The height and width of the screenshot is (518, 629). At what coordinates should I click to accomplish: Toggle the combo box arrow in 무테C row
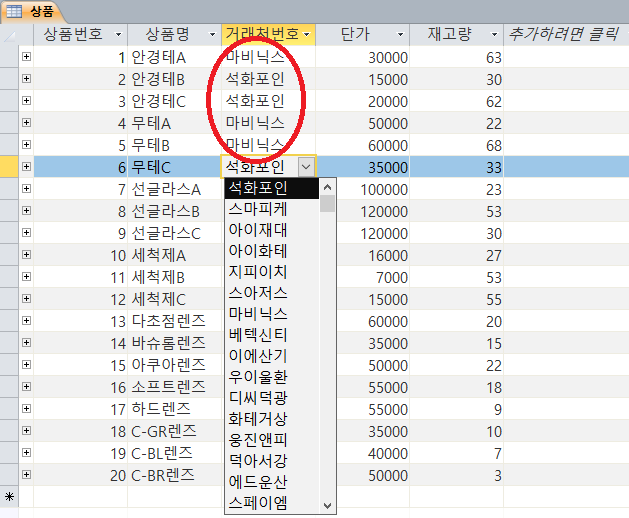(x=306, y=167)
